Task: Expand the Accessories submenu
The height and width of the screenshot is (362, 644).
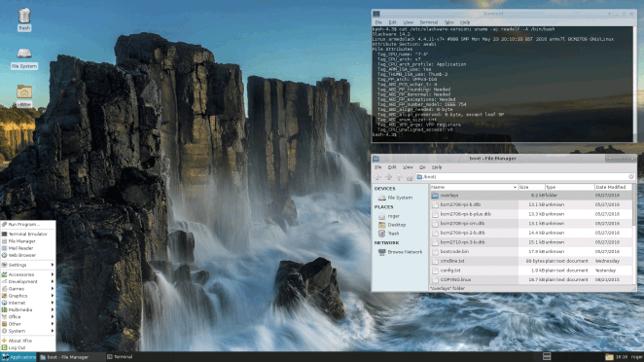Action: tap(27, 274)
